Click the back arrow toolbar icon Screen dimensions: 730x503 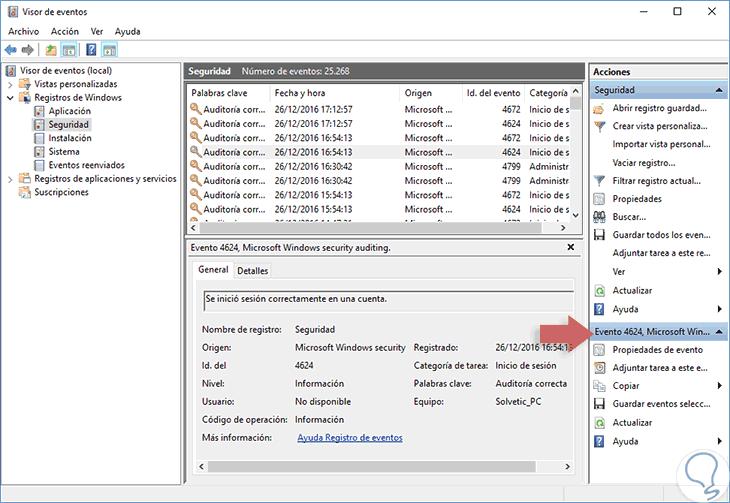point(11,49)
